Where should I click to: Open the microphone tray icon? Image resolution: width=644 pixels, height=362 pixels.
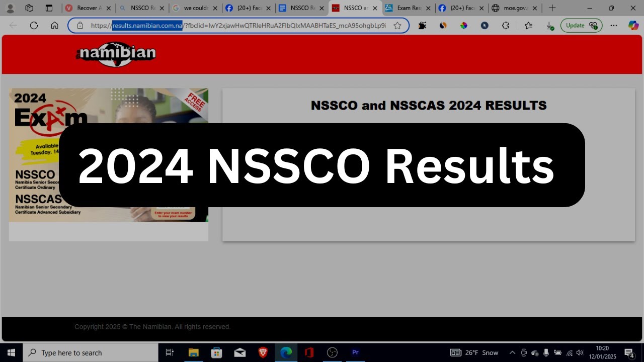(x=546, y=352)
